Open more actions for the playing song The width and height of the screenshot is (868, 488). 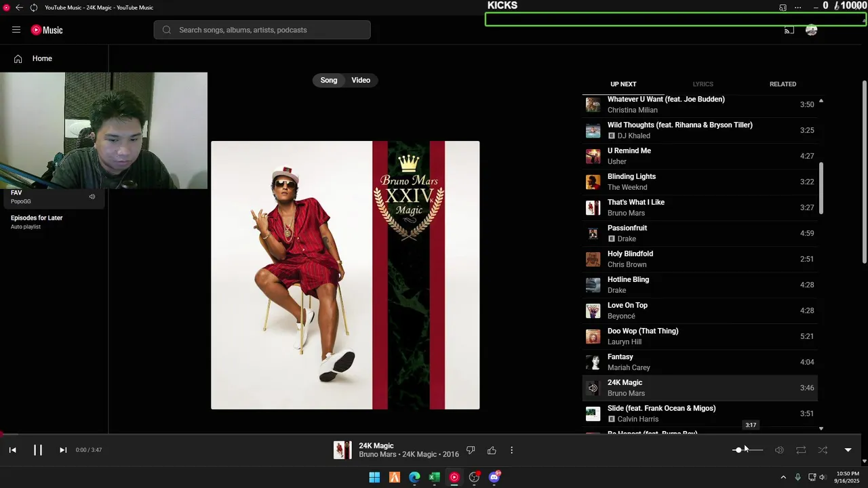(x=511, y=450)
